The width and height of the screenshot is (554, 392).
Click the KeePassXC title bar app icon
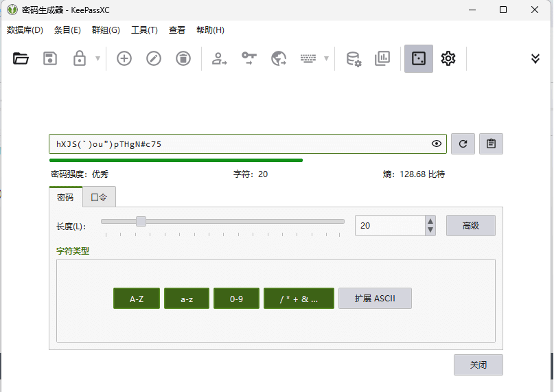coord(12,10)
